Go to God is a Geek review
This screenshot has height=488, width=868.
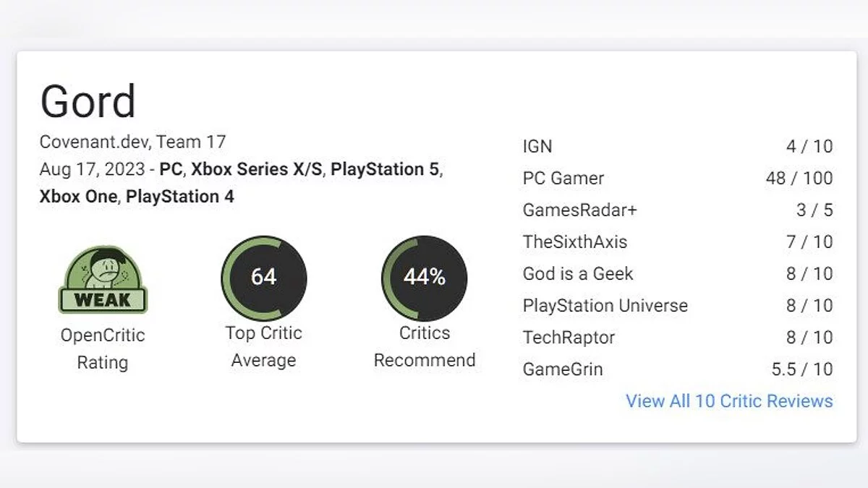coord(577,274)
